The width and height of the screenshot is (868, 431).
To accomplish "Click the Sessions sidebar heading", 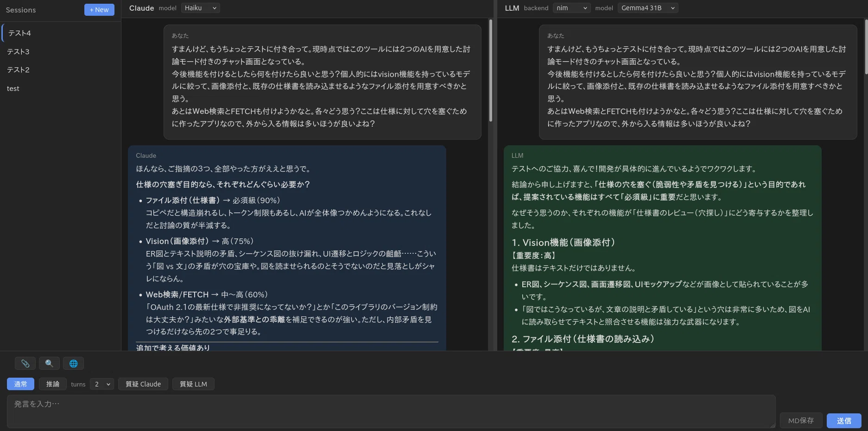I will pos(21,10).
